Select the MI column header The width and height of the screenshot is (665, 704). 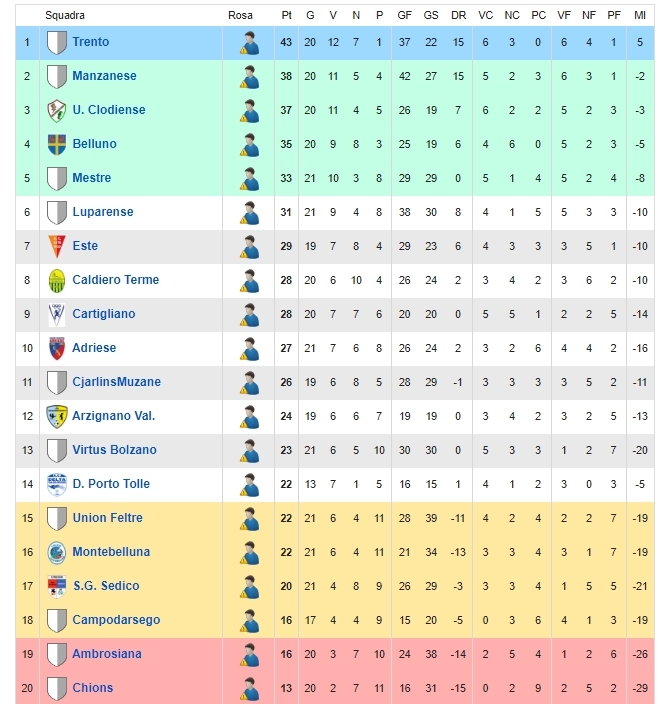[x=640, y=15]
